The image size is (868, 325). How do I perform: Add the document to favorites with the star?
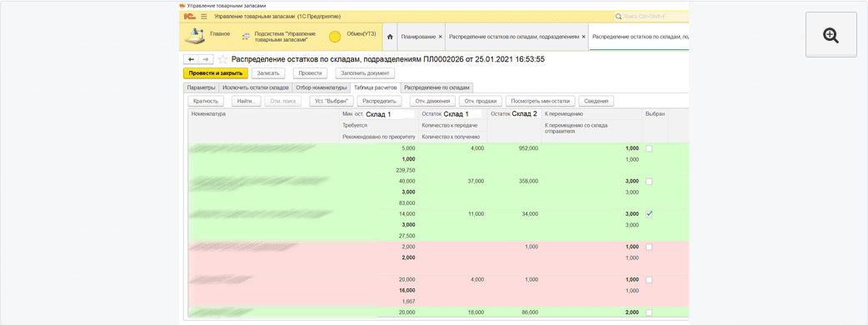(x=222, y=59)
